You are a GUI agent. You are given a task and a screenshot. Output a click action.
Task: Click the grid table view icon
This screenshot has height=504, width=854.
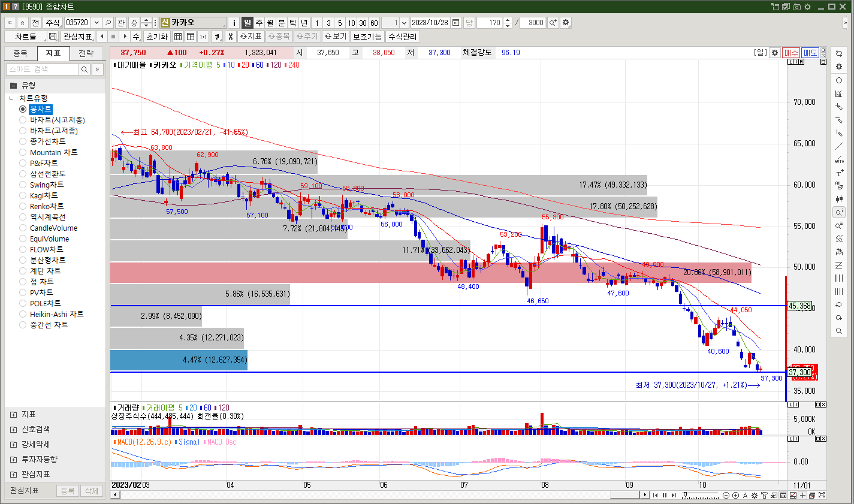pos(178,37)
